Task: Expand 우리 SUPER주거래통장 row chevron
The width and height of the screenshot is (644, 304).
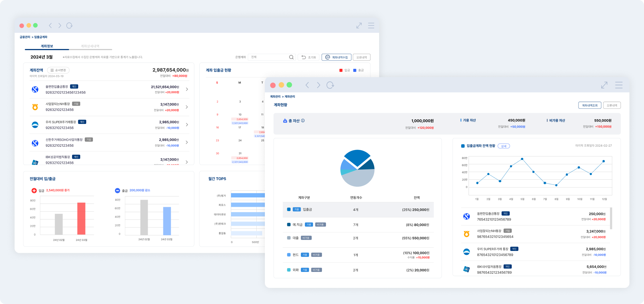Action: point(187,125)
